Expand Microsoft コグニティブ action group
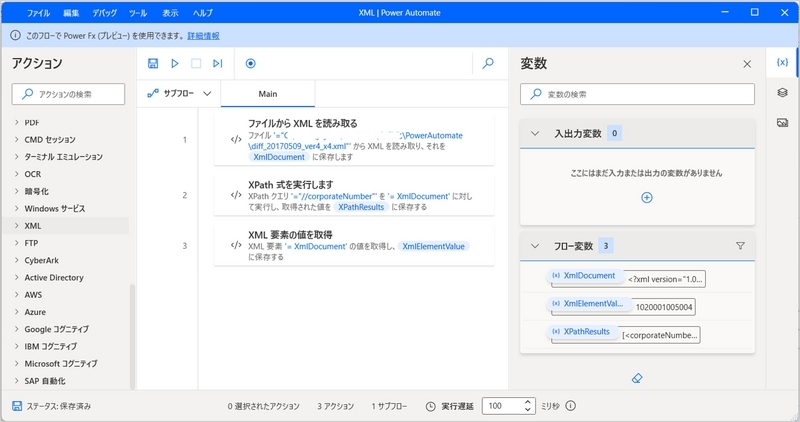Screen dimensions: 800x422 (16, 364)
